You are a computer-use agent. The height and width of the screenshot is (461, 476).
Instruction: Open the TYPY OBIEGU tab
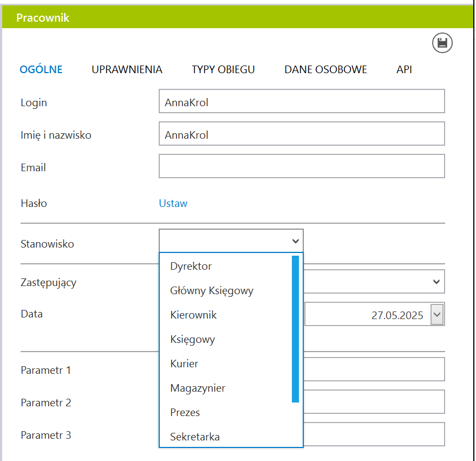point(223,69)
